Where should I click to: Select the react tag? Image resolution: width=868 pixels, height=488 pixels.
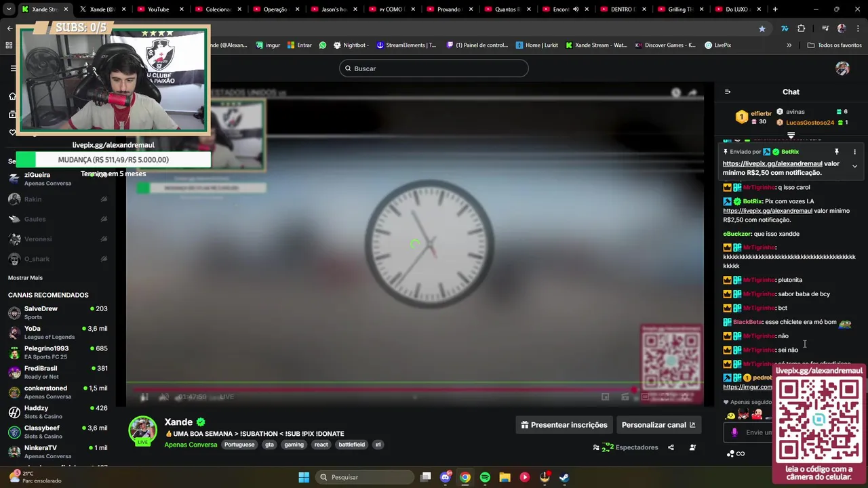[321, 445]
